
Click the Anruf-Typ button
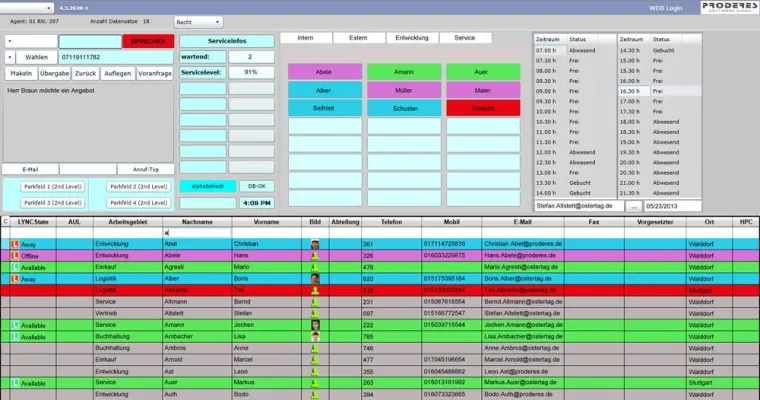point(146,169)
